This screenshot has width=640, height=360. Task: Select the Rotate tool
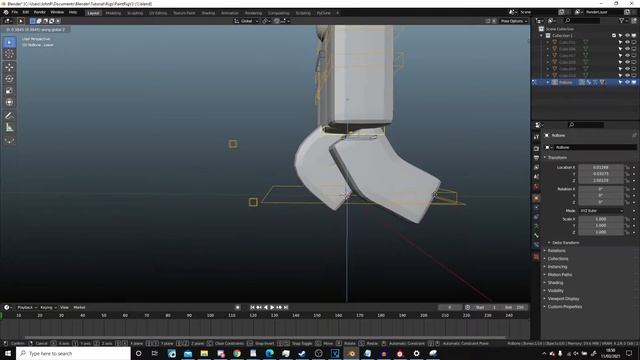[x=9, y=79]
